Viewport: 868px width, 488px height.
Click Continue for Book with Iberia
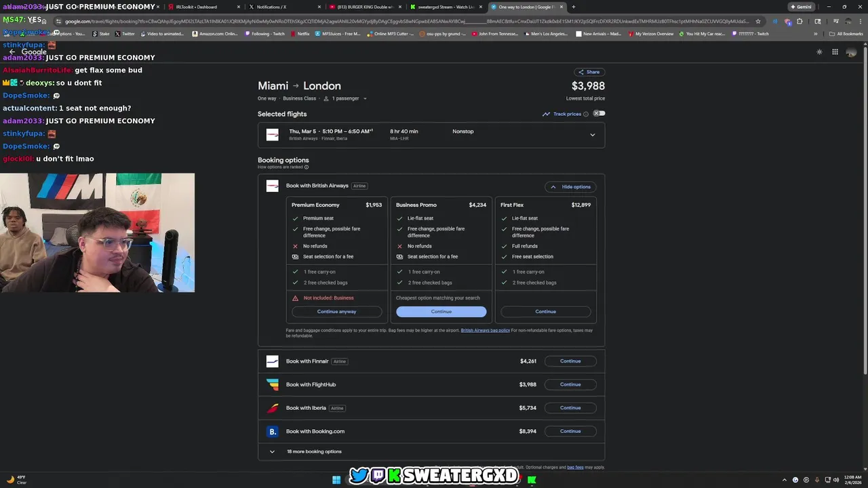tap(570, 408)
